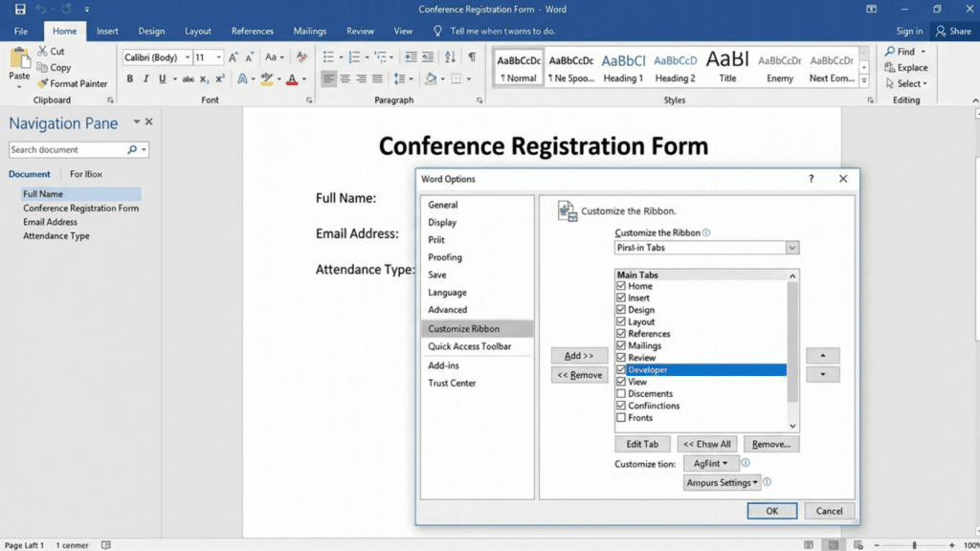The image size is (980, 551).
Task: Switch to the Insert ribbon tab
Action: click(x=106, y=30)
